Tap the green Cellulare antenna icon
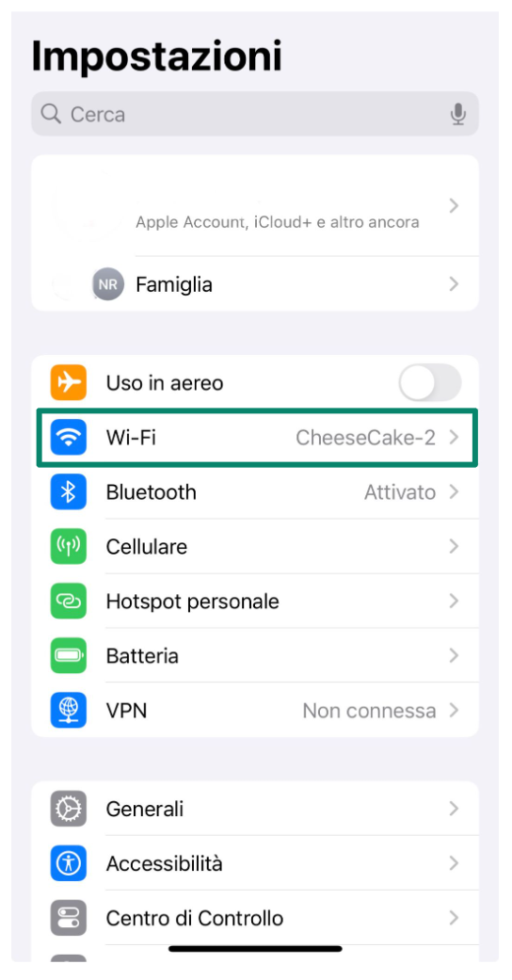 pos(68,546)
